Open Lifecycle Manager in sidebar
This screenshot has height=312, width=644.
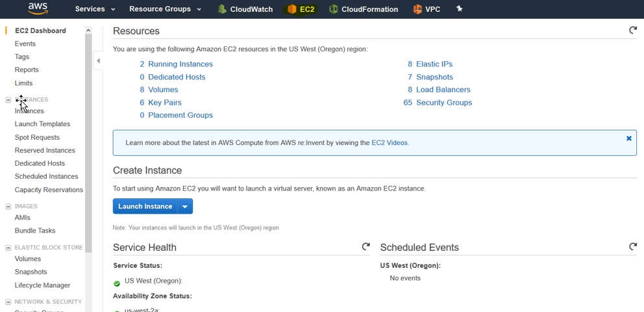42,285
